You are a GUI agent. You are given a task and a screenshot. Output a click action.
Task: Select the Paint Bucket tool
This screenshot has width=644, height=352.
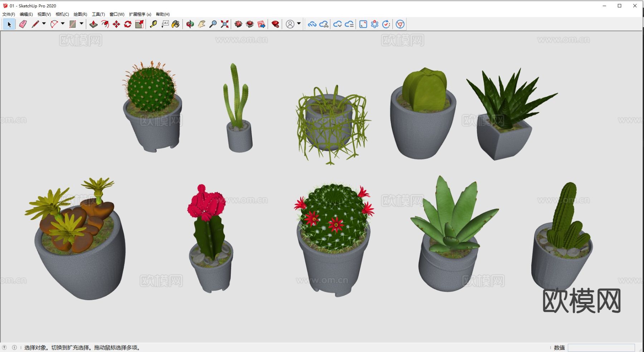pos(176,24)
